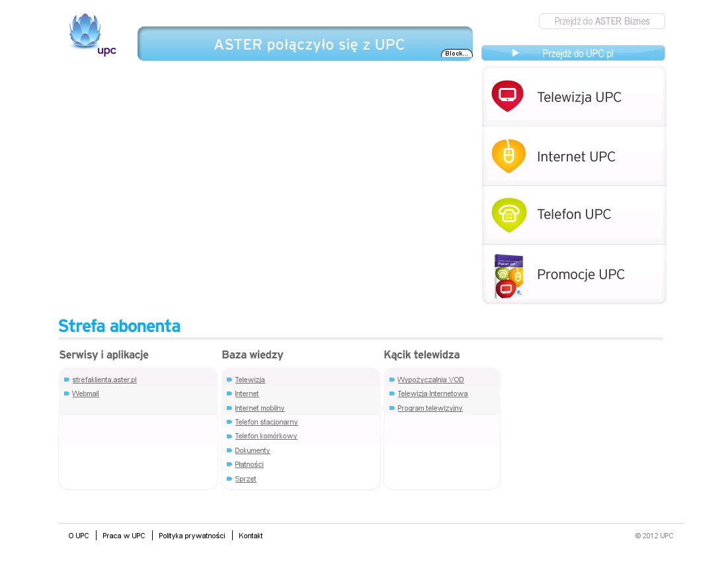Open the Program telewizyjny link

click(x=430, y=409)
